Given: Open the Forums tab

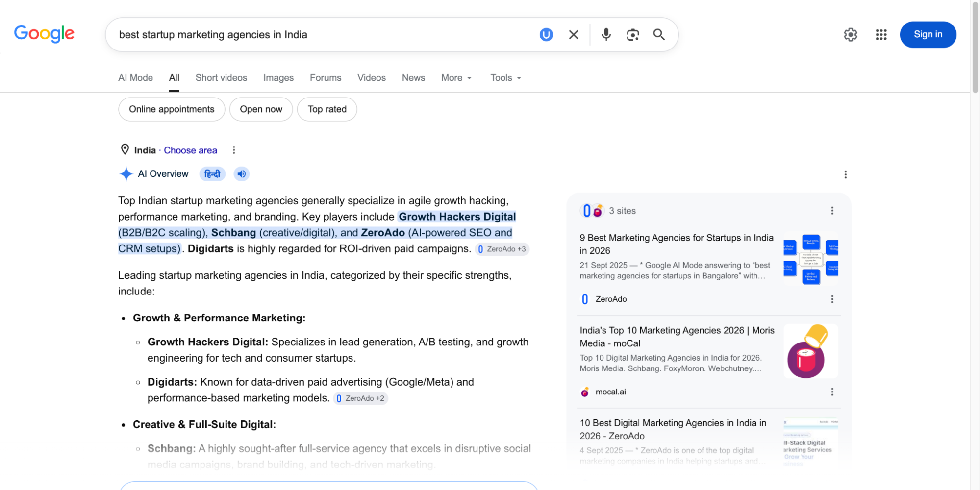Looking at the screenshot, I should tap(326, 78).
